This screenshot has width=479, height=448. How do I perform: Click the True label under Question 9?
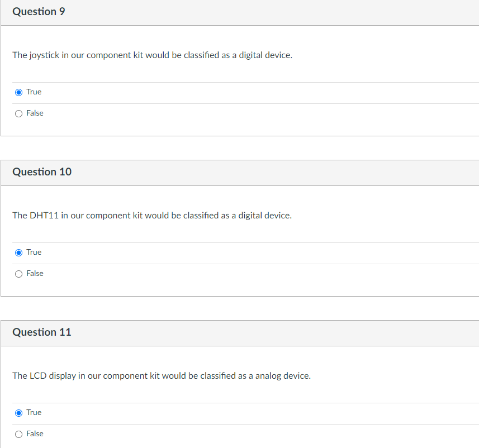pyautogui.click(x=34, y=92)
